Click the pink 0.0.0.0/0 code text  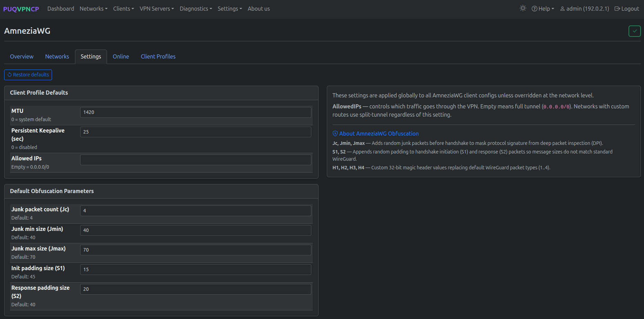(x=556, y=107)
